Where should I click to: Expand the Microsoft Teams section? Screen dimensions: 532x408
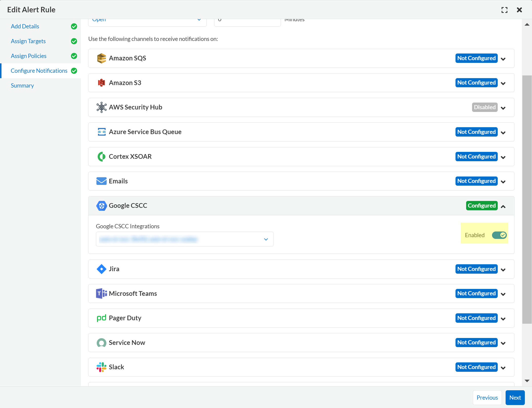click(x=503, y=294)
